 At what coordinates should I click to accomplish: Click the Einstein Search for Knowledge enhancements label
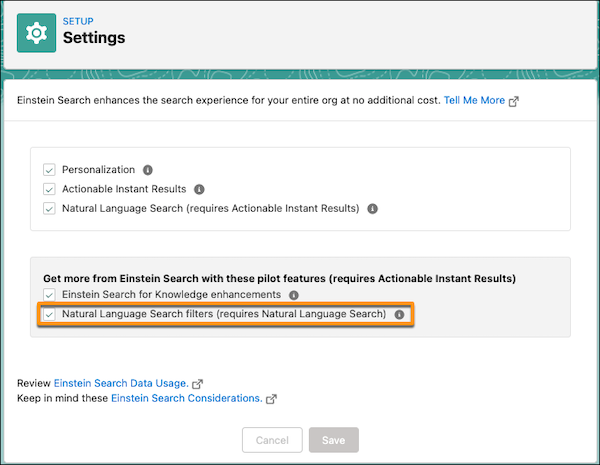[171, 294]
